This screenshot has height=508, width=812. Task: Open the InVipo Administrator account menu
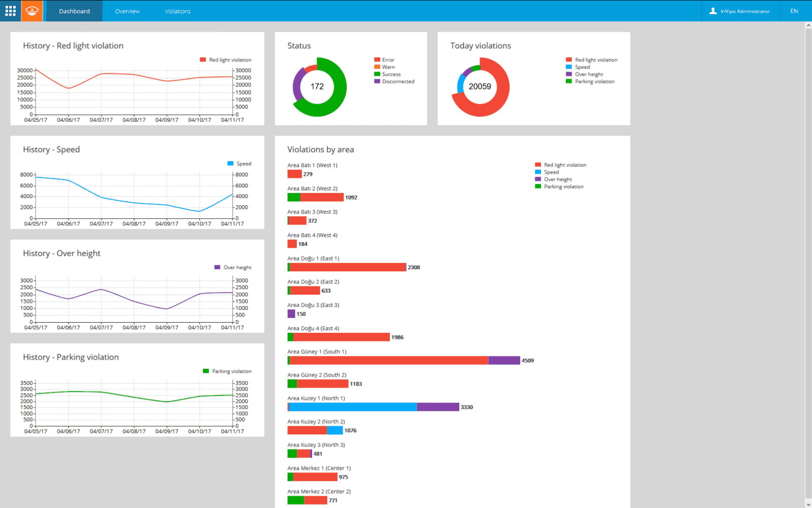745,11
